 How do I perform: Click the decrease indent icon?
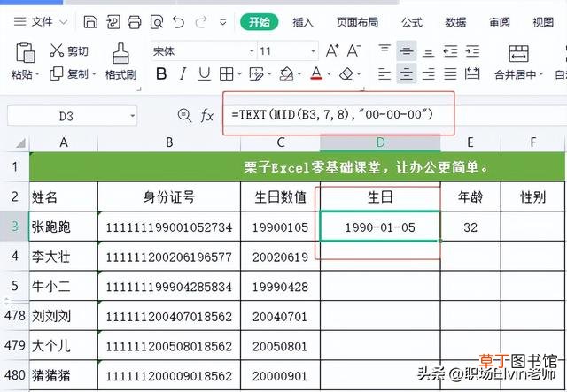pyautogui.click(x=451, y=51)
